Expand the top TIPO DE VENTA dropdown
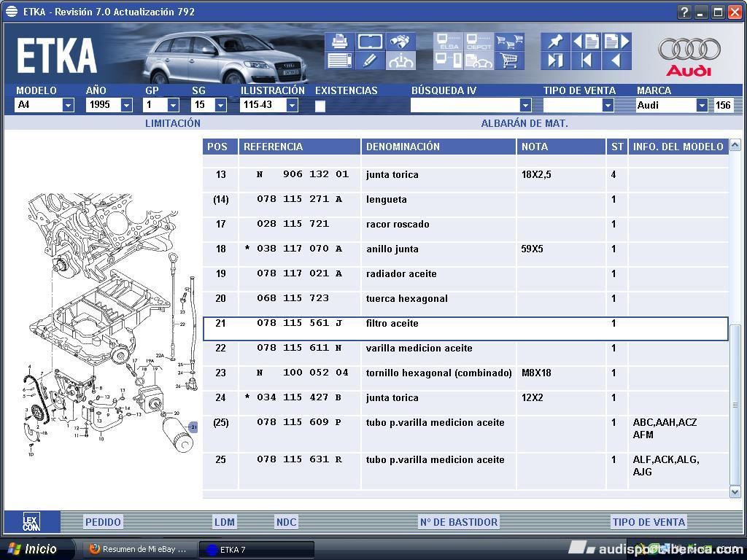The height and width of the screenshot is (560, 747). coord(608,105)
